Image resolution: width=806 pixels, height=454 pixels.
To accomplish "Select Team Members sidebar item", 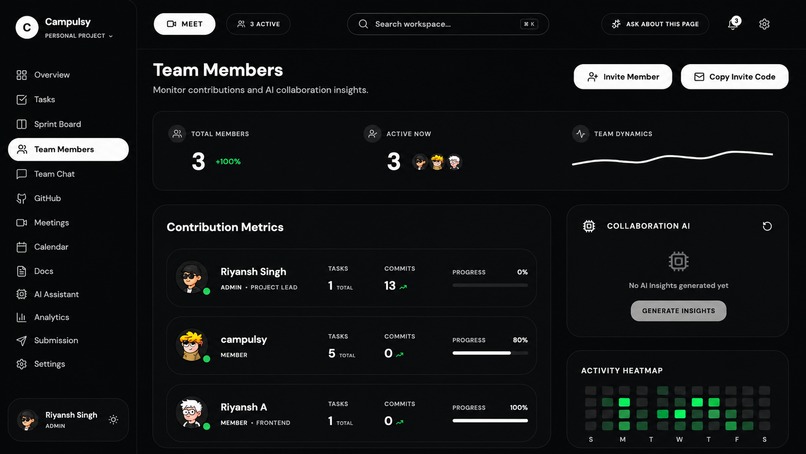I will pos(68,150).
